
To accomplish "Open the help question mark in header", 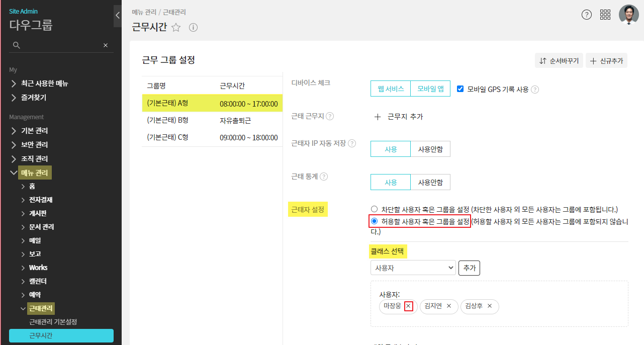I will coord(586,15).
